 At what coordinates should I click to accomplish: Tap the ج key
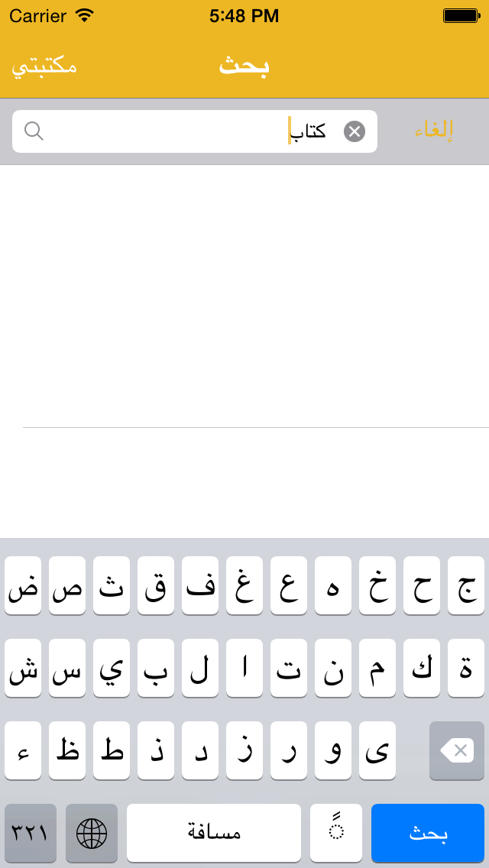click(x=466, y=585)
